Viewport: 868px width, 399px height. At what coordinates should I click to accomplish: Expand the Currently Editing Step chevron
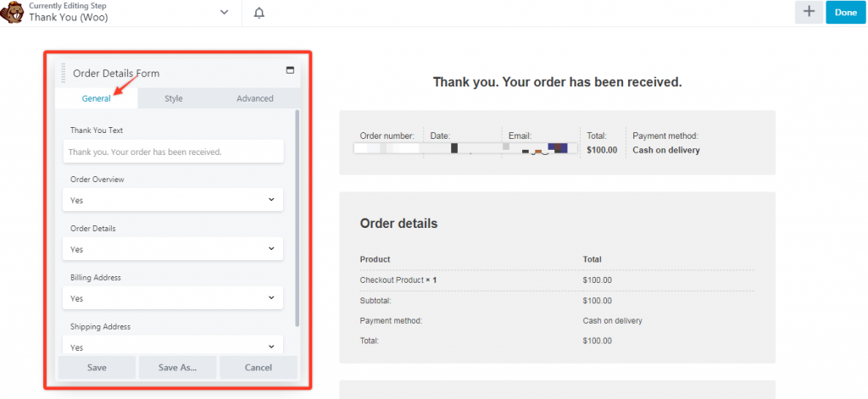(x=224, y=13)
